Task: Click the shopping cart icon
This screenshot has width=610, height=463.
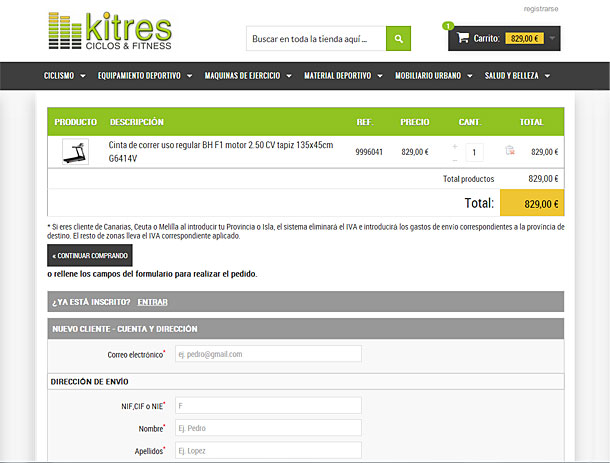Action: click(x=462, y=38)
